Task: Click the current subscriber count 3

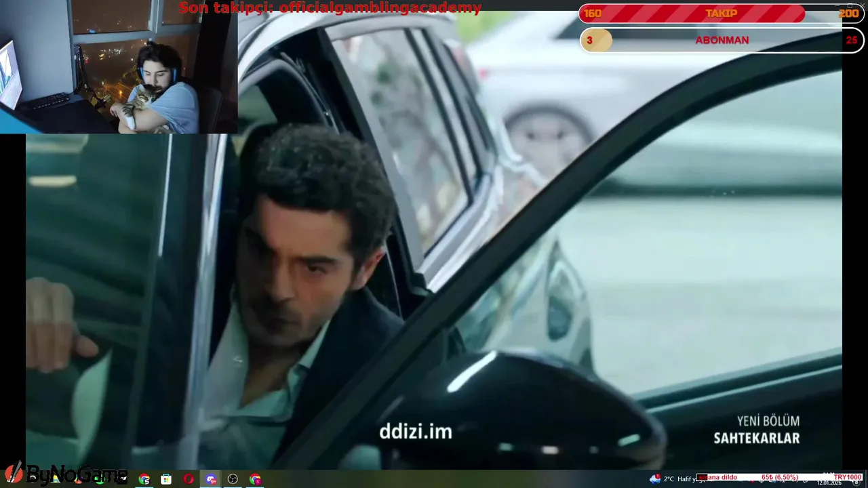Action: (x=589, y=40)
